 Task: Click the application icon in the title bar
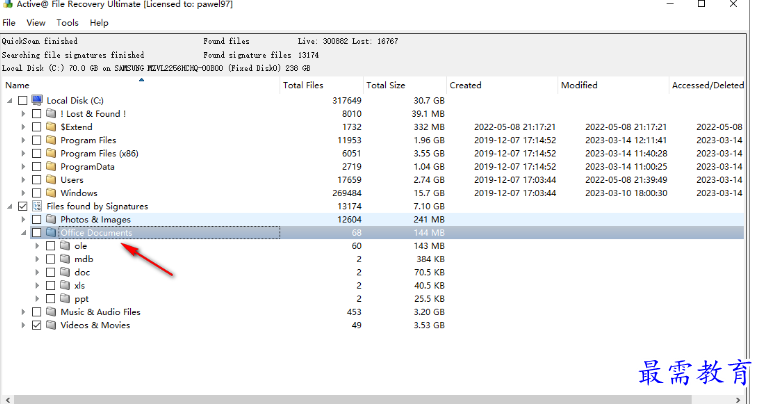[x=7, y=4]
